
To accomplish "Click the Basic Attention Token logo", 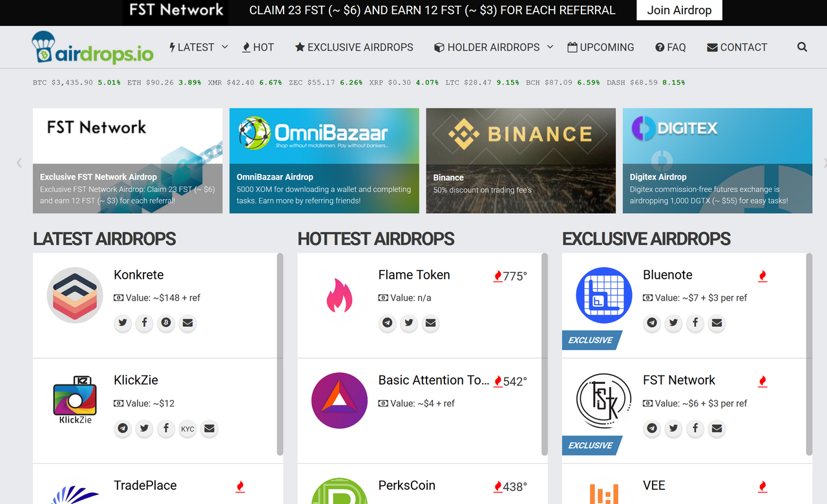I will (x=339, y=401).
